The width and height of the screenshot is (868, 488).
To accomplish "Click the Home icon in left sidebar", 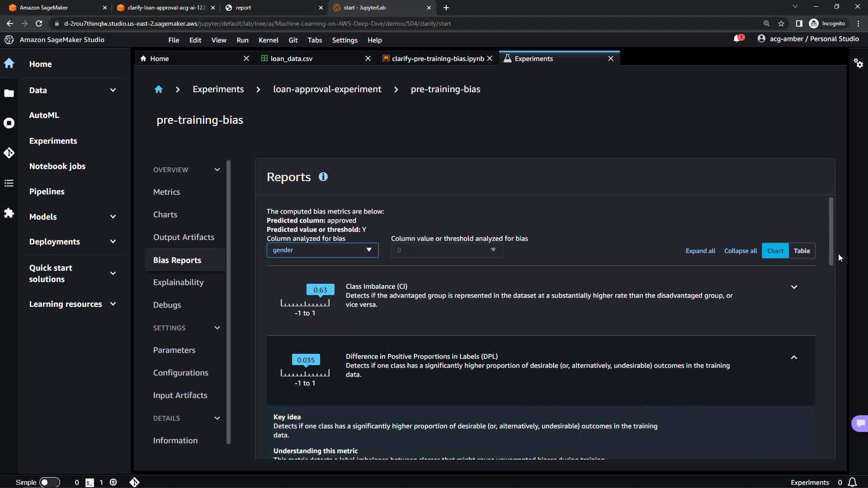I will pos(9,63).
